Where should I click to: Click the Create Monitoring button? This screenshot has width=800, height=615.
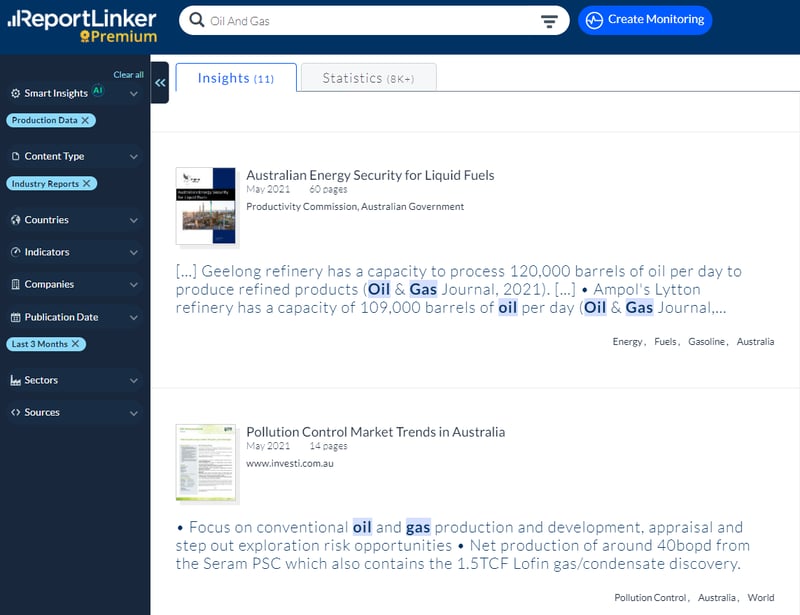click(645, 20)
